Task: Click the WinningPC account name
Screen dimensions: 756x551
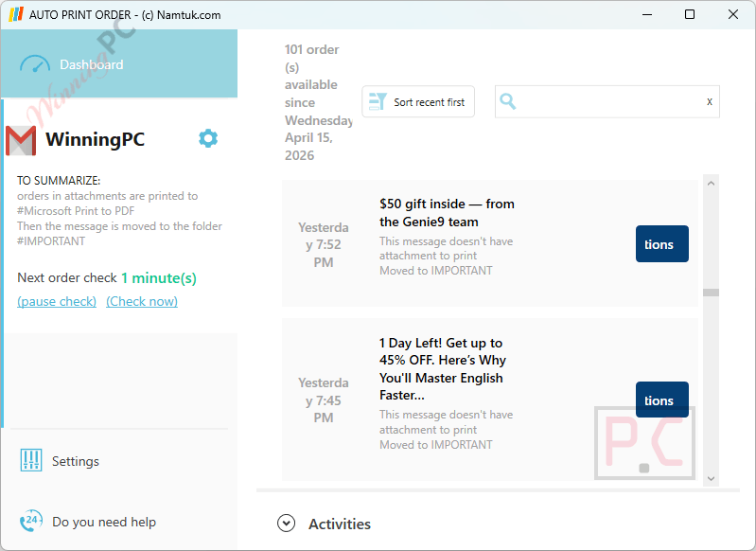Action: (x=95, y=139)
